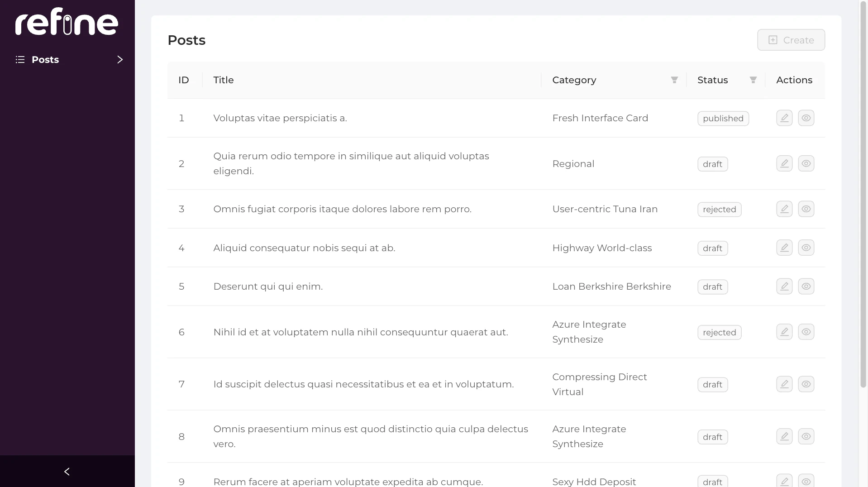This screenshot has height=487, width=868.
Task: Click the edit icon for post 7
Action: click(x=784, y=384)
